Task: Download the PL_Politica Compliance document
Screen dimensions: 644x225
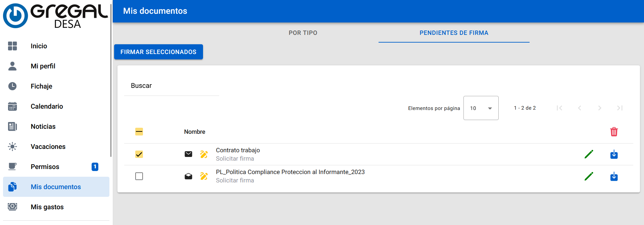Action: point(614,176)
